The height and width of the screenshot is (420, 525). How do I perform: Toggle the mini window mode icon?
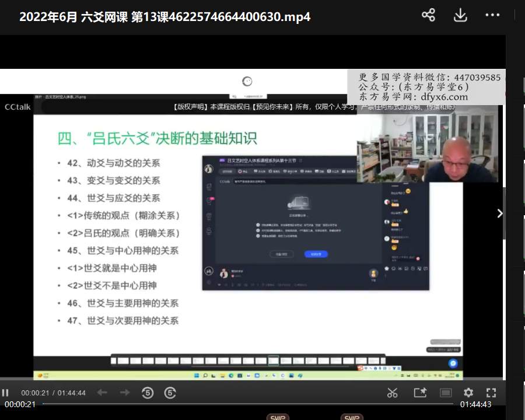click(x=446, y=393)
